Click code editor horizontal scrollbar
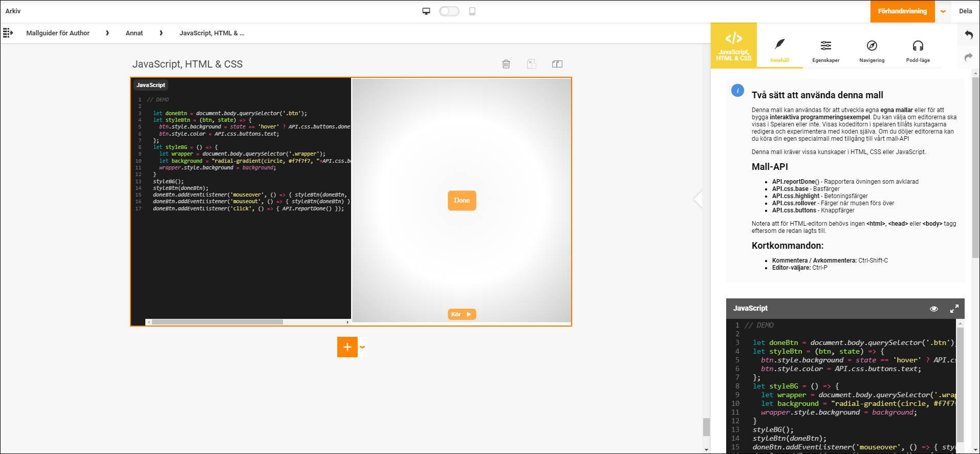Screen dimensions: 980x454 click(x=217, y=322)
